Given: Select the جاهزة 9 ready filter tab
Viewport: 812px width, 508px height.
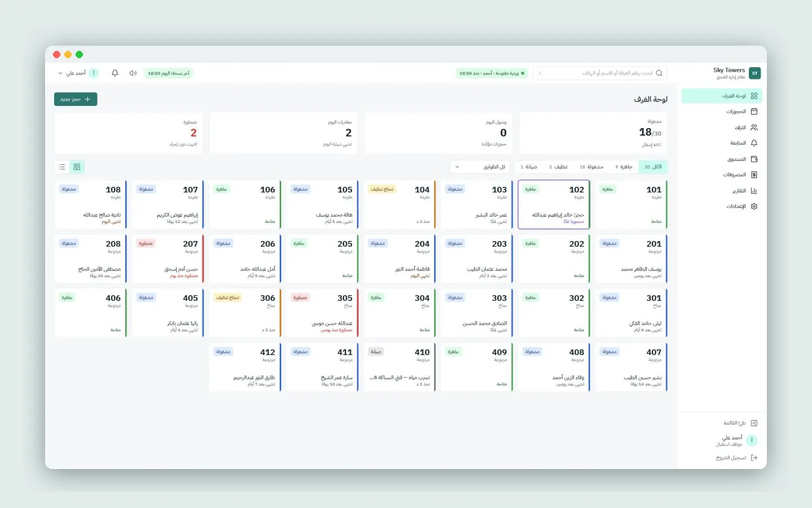Looking at the screenshot, I should pos(624,167).
